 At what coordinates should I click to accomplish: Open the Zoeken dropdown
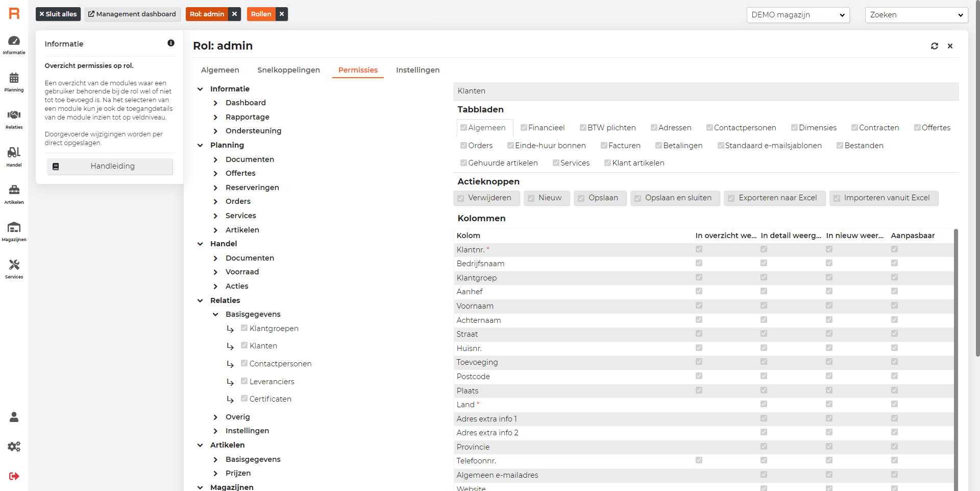pos(916,15)
